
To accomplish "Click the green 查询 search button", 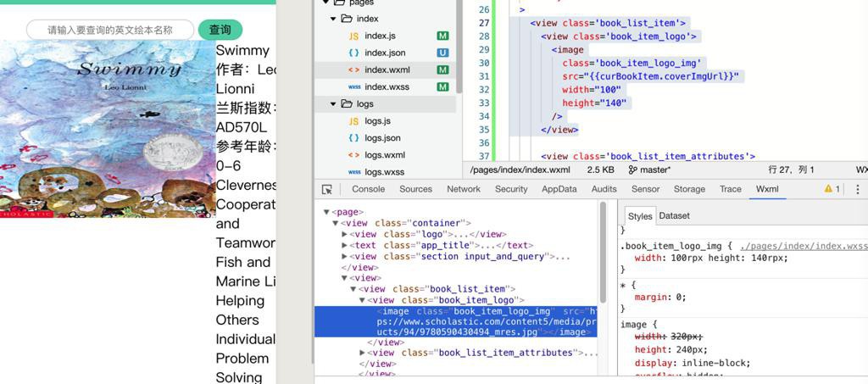I will 220,30.
